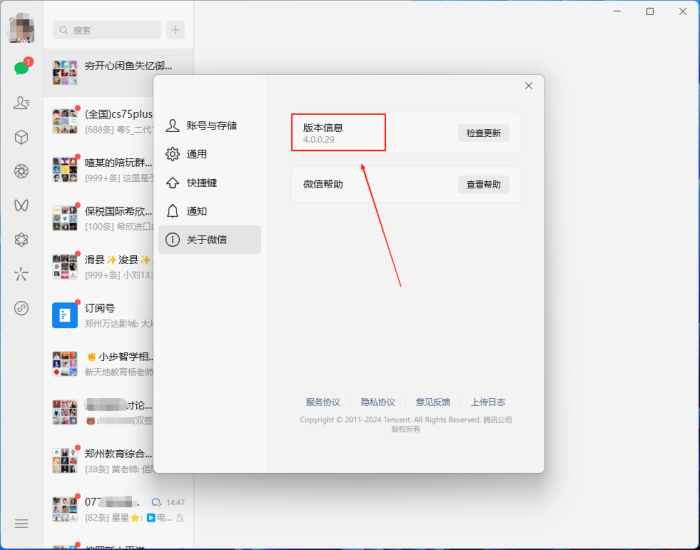Select 通用 settings tab
Viewport: 700px width, 550px height.
[x=210, y=154]
